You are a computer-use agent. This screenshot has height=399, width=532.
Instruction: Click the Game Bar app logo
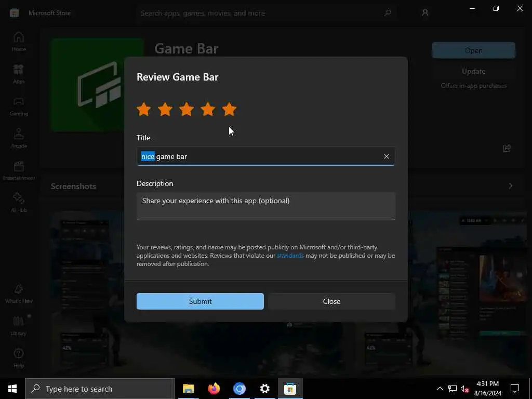tap(97, 85)
